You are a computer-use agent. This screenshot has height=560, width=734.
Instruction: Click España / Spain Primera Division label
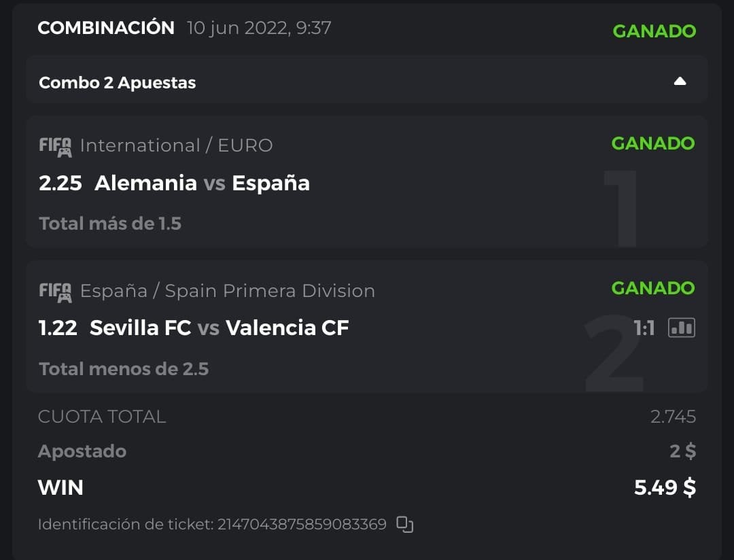[x=227, y=291]
